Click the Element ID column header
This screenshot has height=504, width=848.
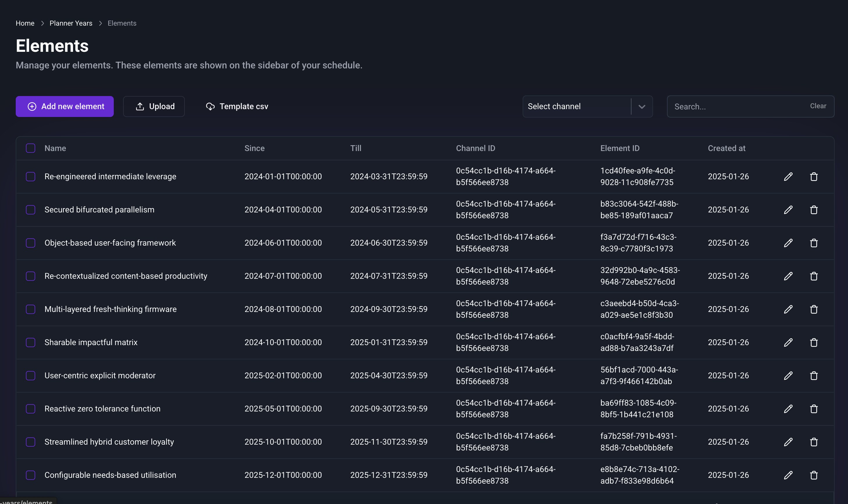(620, 148)
